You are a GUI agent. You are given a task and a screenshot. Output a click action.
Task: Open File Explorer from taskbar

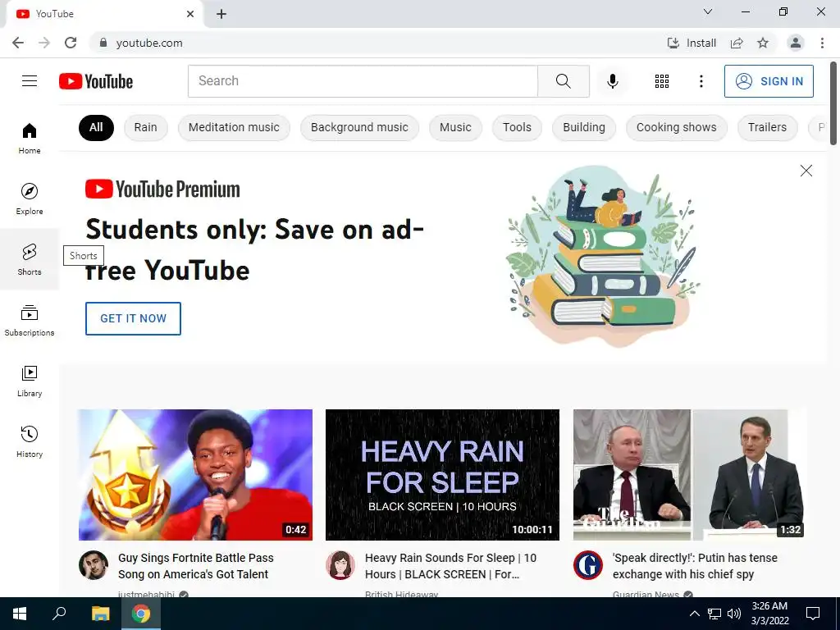coord(100,614)
